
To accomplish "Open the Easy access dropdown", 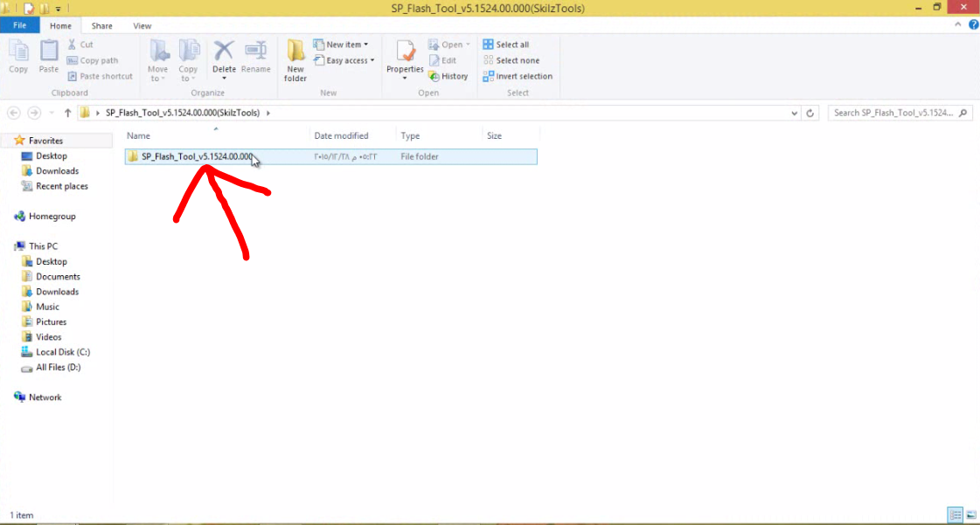I will [x=344, y=60].
